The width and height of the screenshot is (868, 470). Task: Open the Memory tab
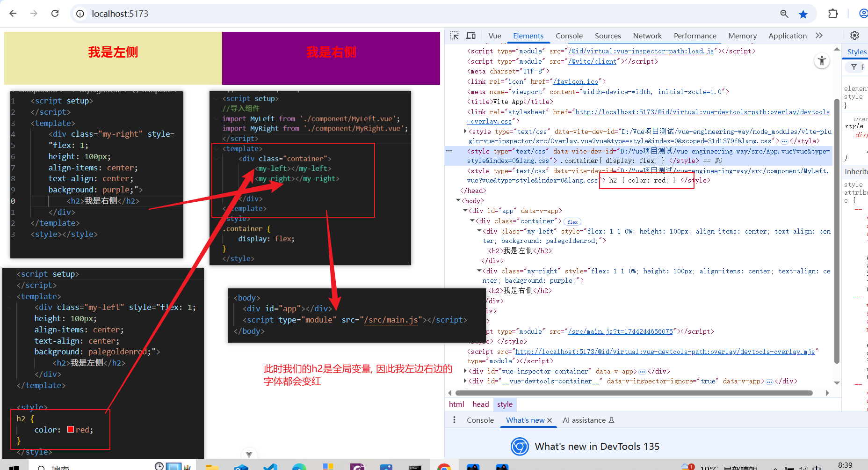[x=742, y=36]
